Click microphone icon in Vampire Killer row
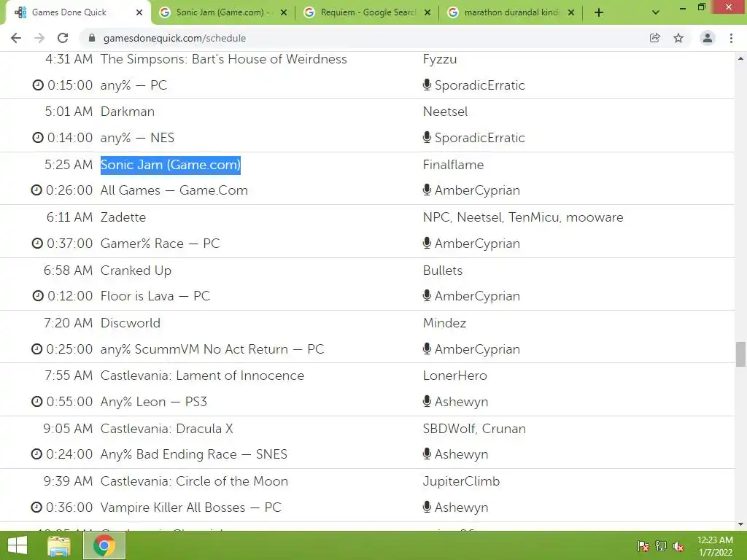Image resolution: width=747 pixels, height=560 pixels. pos(427,507)
